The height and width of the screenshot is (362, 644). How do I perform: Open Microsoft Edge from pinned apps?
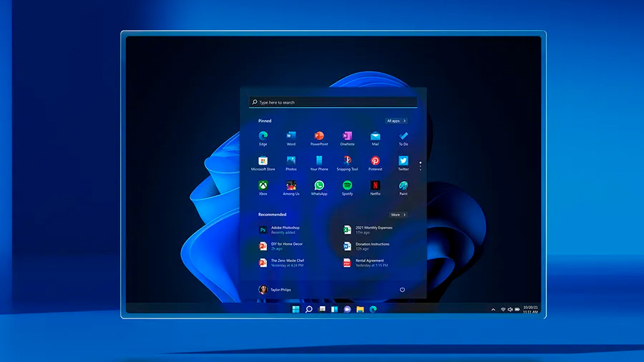click(263, 136)
